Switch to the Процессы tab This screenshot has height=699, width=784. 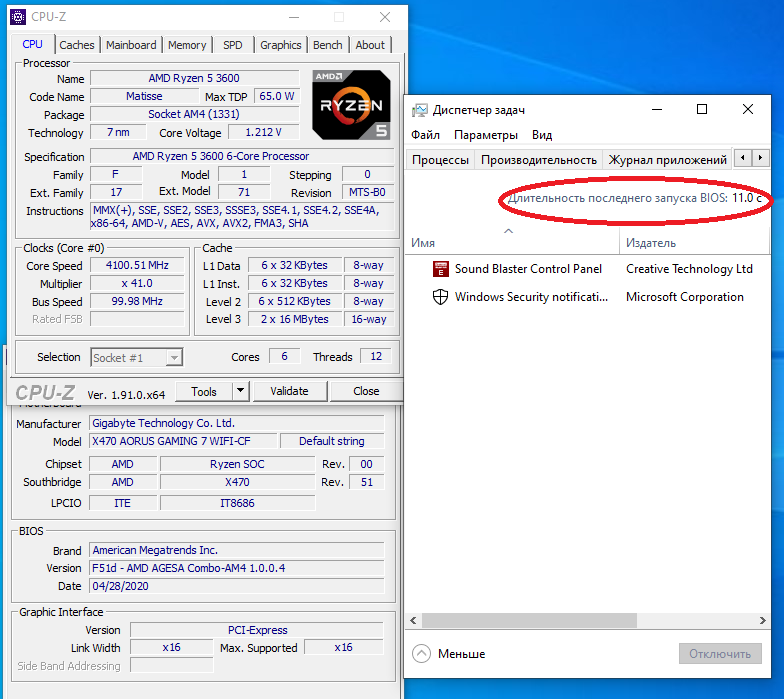pos(440,160)
